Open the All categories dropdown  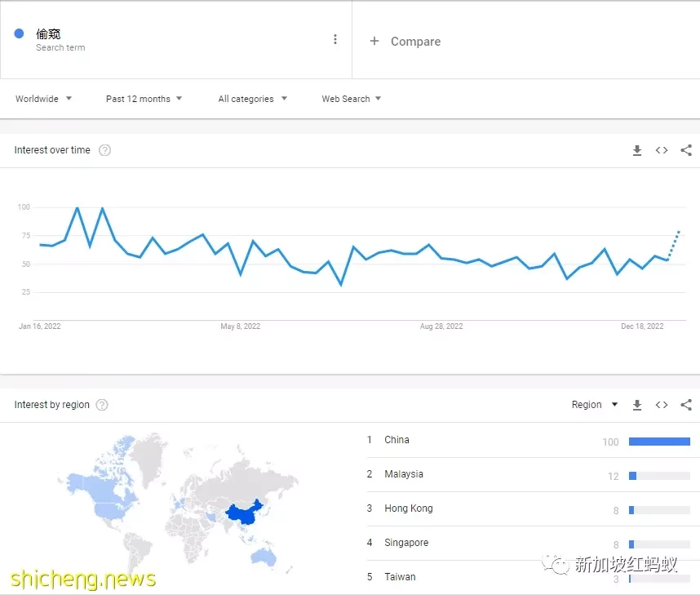click(252, 99)
